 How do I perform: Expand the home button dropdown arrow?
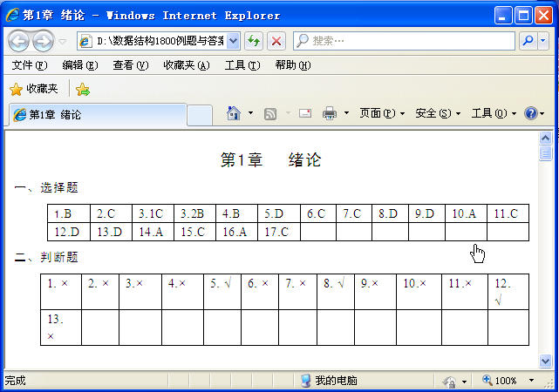(250, 113)
